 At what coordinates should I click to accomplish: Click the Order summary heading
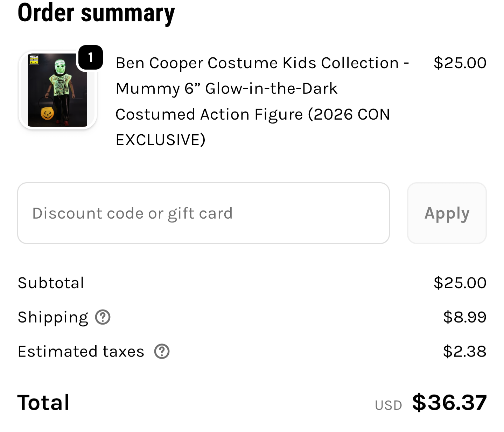pos(96,13)
